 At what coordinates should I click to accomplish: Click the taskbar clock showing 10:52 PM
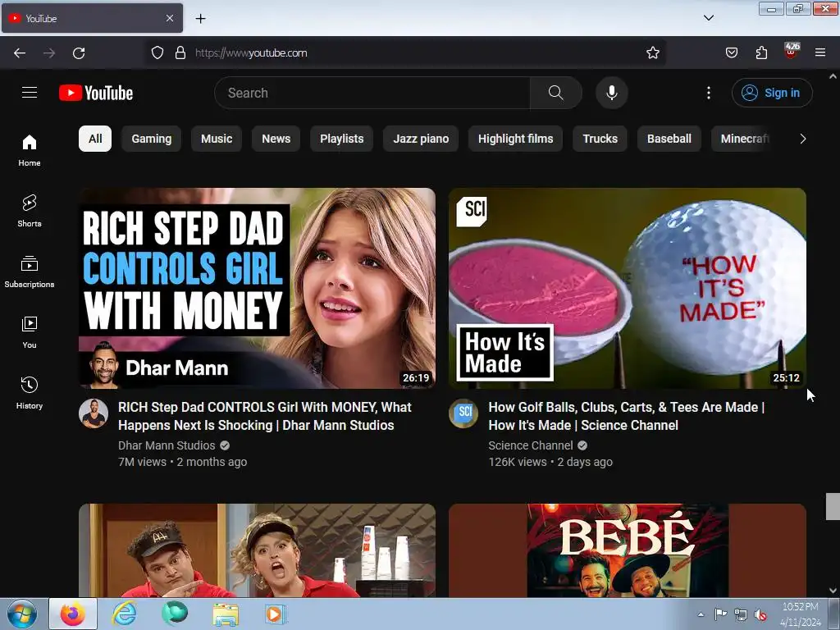click(x=800, y=614)
